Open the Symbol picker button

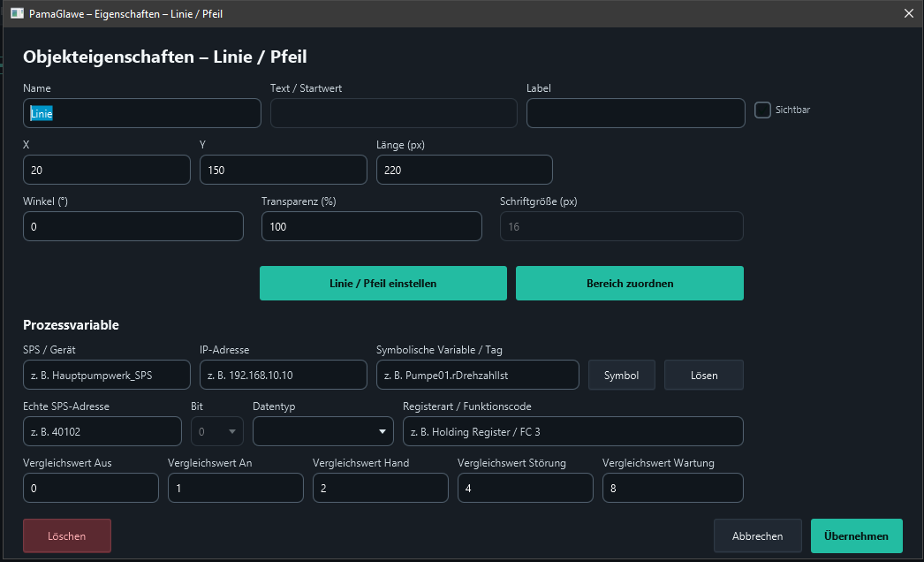(x=622, y=375)
